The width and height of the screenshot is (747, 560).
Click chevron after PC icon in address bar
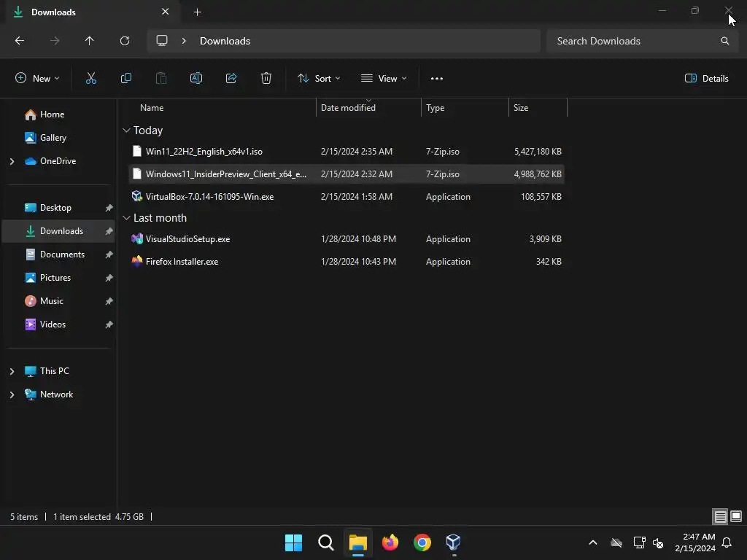pos(184,41)
